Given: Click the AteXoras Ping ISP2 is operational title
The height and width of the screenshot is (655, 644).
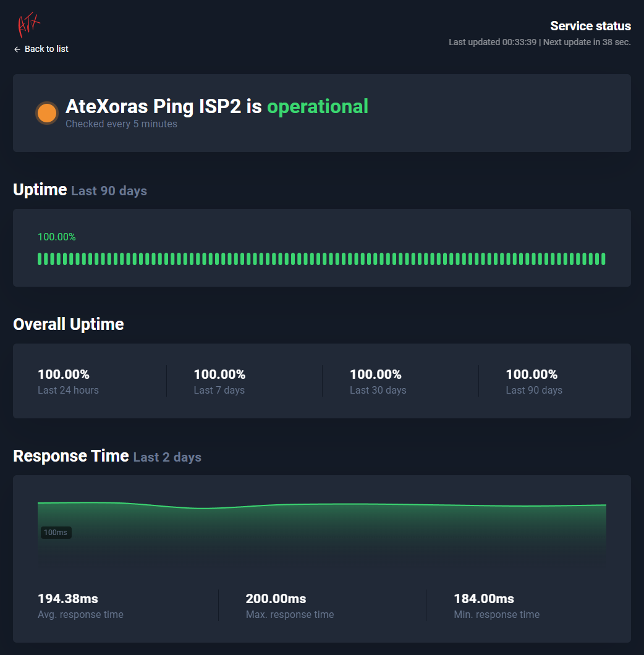Looking at the screenshot, I should click(x=217, y=106).
